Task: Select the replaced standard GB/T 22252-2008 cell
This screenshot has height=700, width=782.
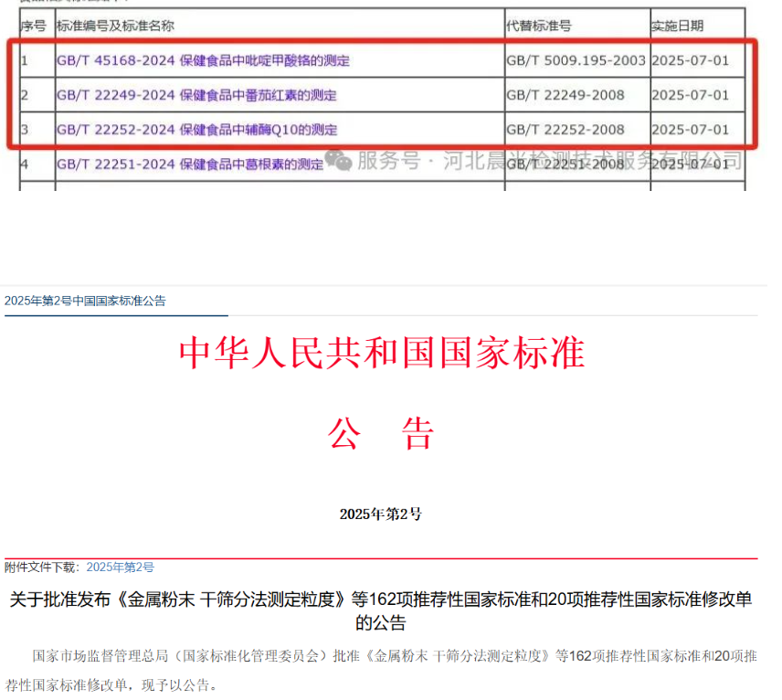Action: [x=565, y=130]
